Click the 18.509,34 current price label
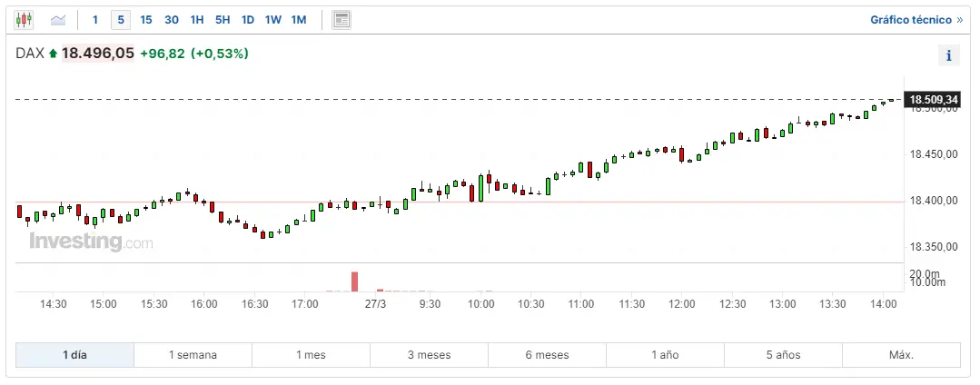 (x=934, y=99)
